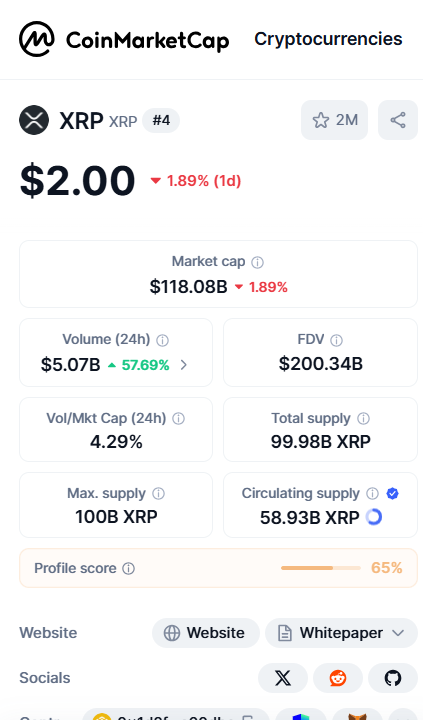423x720 pixels.
Task: Click the Total supply info icon
Action: click(363, 419)
